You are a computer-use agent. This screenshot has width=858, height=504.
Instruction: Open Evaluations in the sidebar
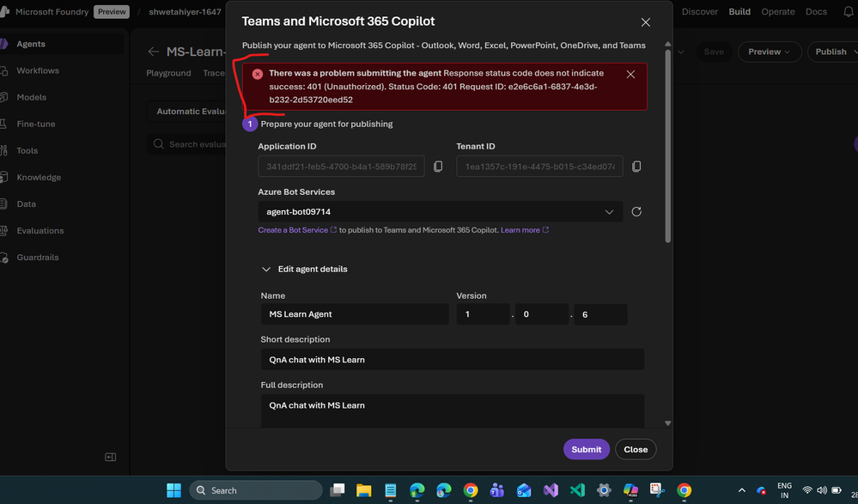(x=40, y=231)
